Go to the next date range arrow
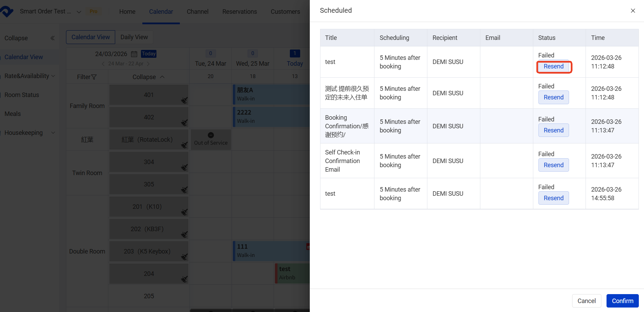644x312 pixels. (x=148, y=64)
